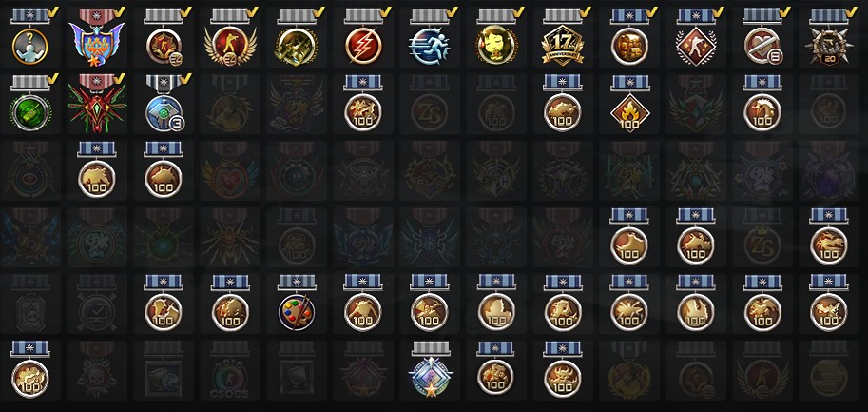Choose the blue running man medal

[429, 38]
